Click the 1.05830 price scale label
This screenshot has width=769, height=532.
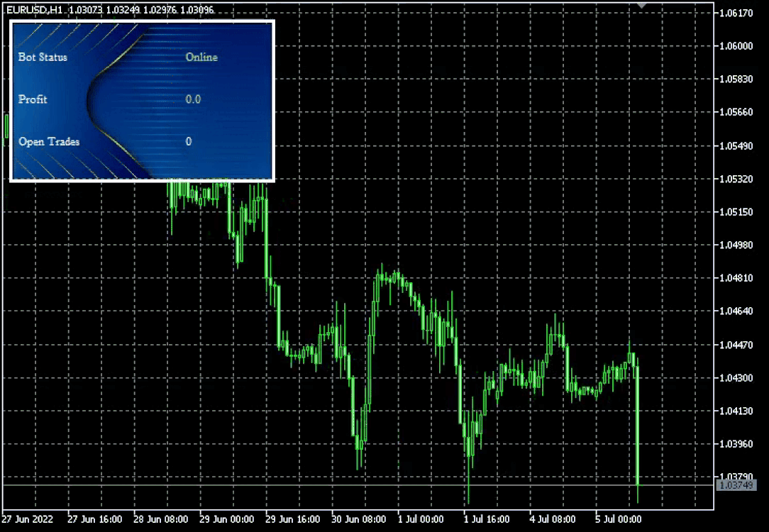point(736,79)
